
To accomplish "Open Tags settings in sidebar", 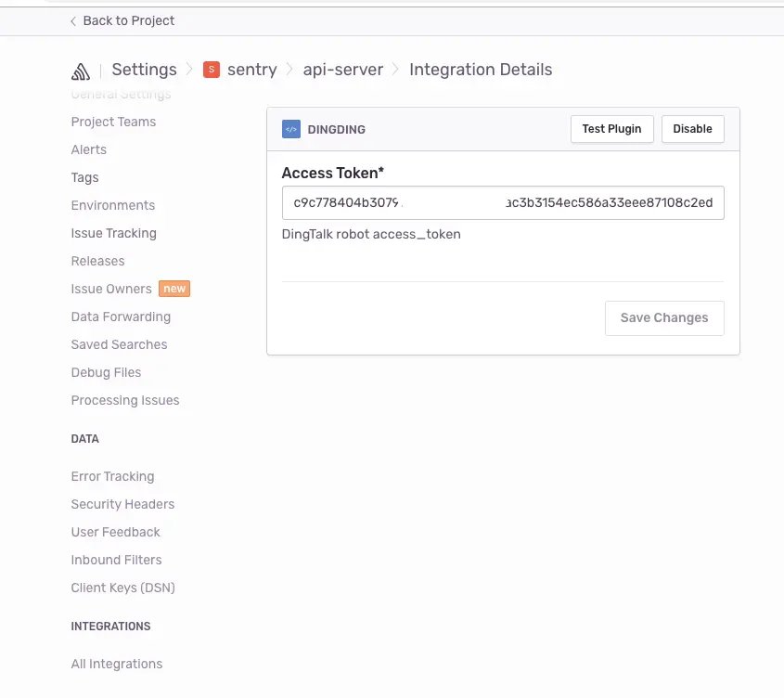I will point(84,177).
